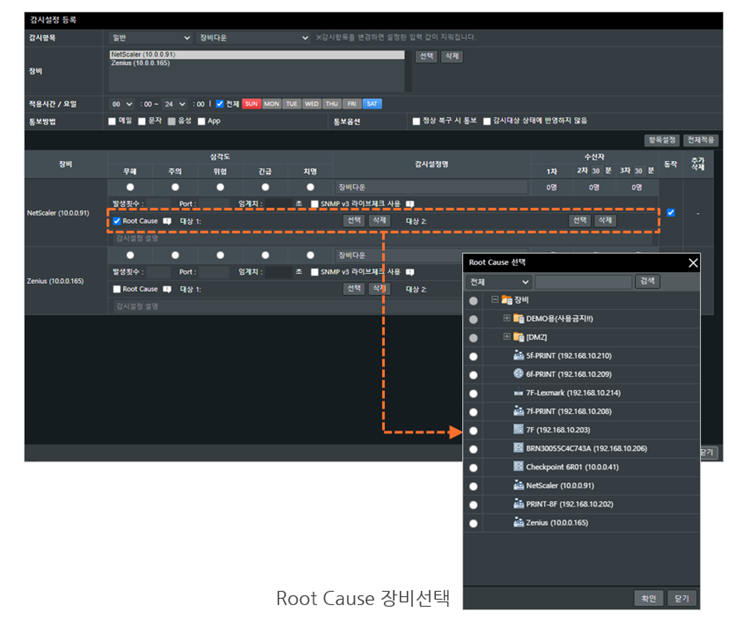Click NetScaler 임계치 input field
Image resolution: width=737 pixels, height=627 pixels.
coord(279,204)
